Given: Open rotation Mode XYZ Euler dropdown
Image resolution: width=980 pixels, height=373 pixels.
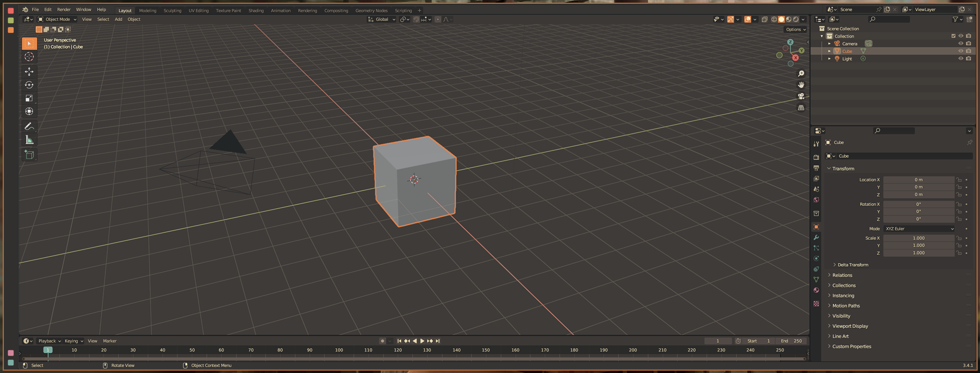Looking at the screenshot, I should click(919, 229).
